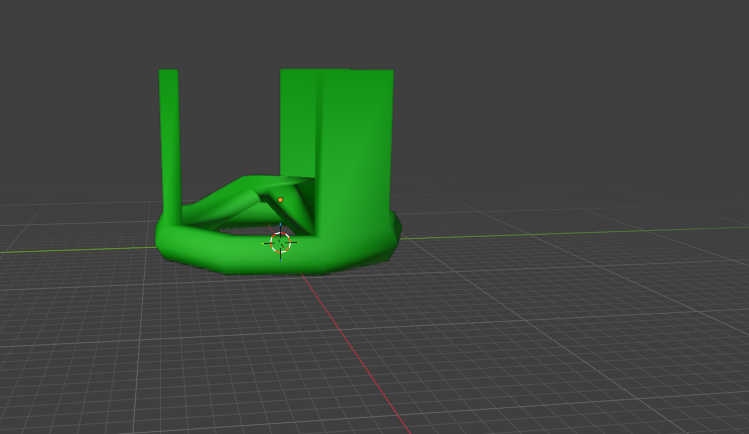Click the orange object origin dot
Image resolution: width=749 pixels, height=434 pixels.
tap(280, 200)
